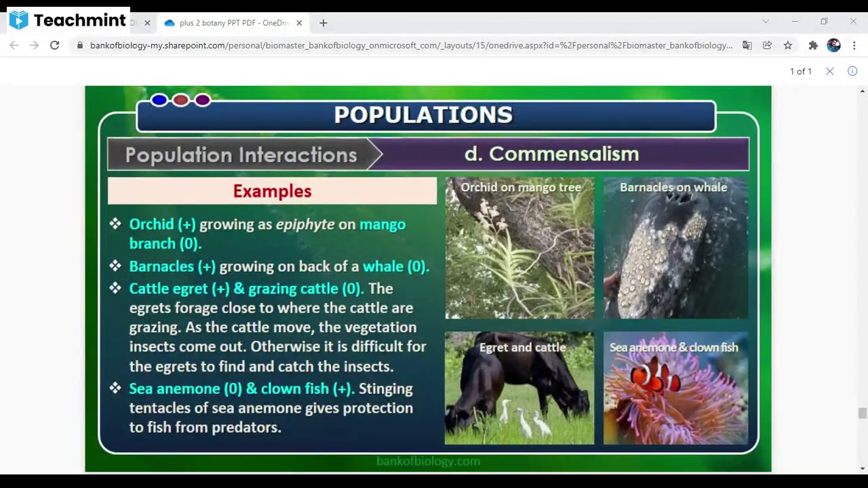Select the plus 2 botany PPT PDF tab
Viewport: 868px width, 488px height.
click(x=233, y=23)
